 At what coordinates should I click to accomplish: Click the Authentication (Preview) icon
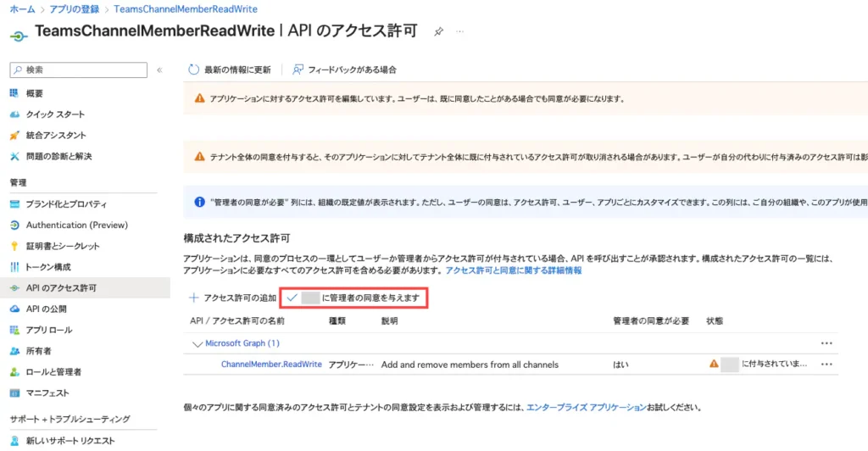[x=14, y=225]
